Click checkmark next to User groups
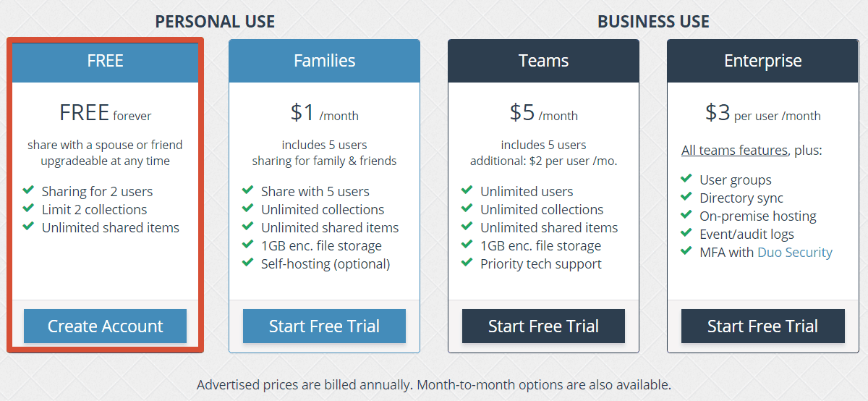This screenshot has height=401, width=868. click(x=686, y=179)
